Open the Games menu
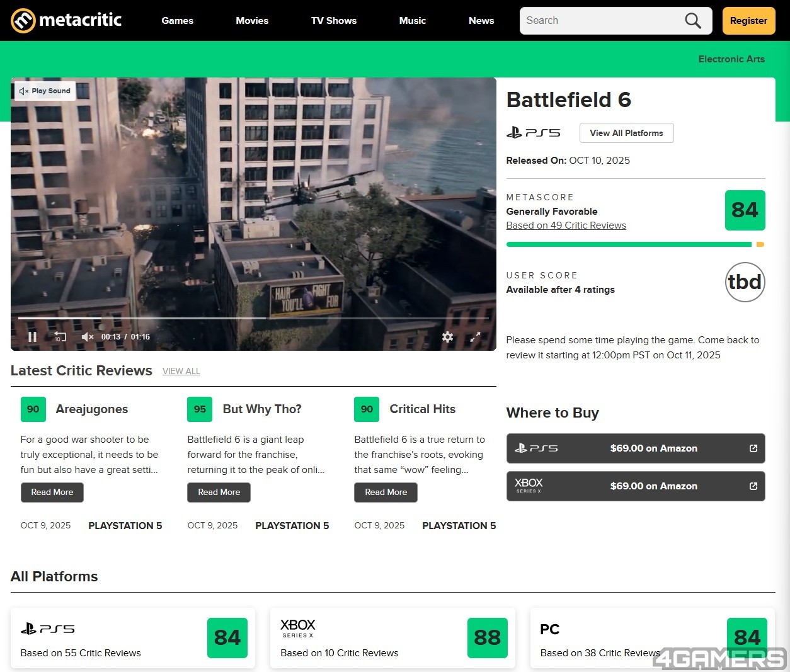790x672 pixels. point(177,21)
